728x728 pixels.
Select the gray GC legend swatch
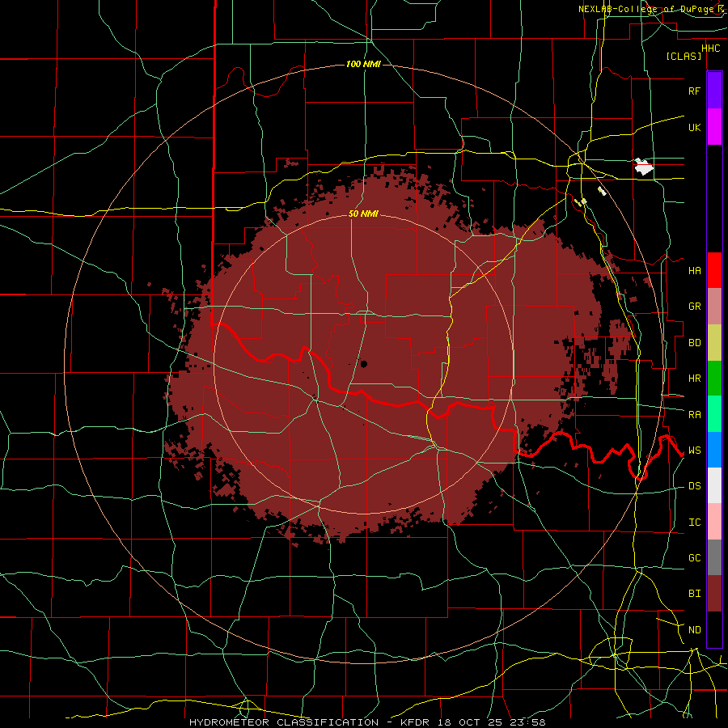tap(714, 557)
